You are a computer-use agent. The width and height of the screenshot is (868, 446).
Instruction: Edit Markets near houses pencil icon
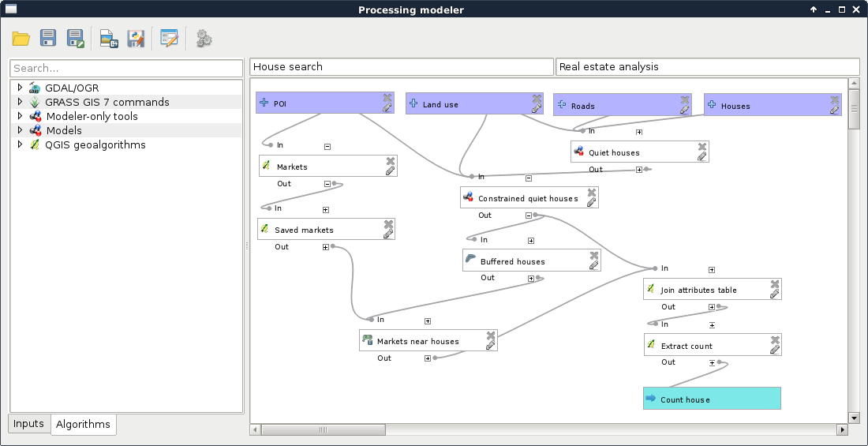491,345
